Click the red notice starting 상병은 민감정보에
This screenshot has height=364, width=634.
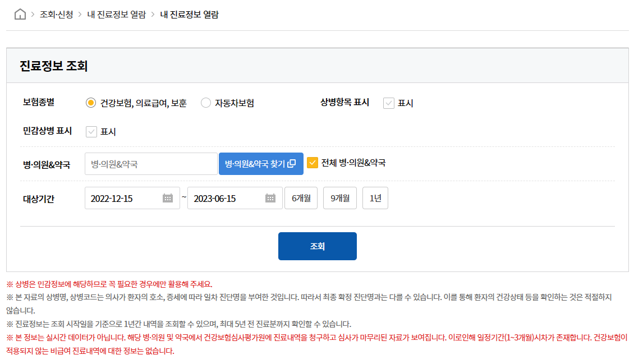[x=109, y=284]
